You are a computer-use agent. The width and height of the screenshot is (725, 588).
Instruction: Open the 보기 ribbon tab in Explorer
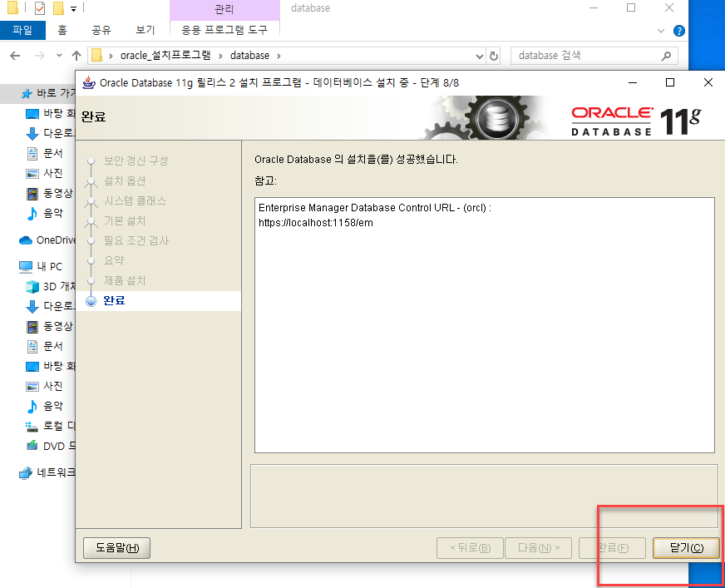145,30
